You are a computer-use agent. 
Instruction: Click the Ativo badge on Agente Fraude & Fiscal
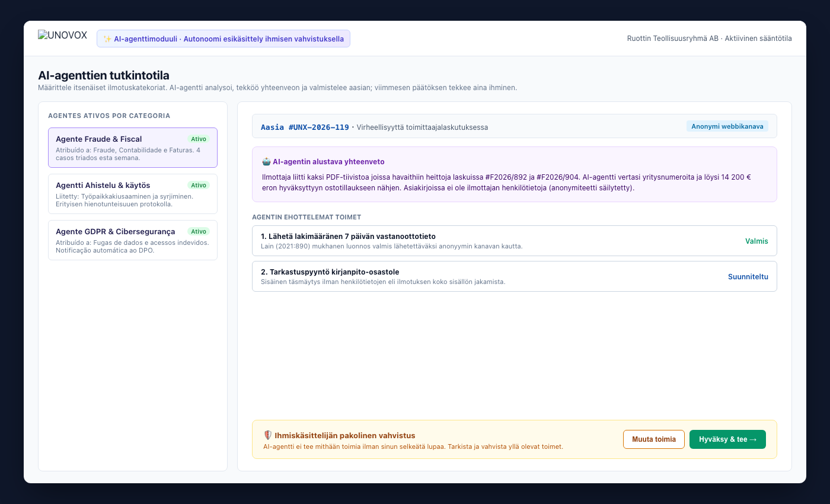(x=199, y=139)
